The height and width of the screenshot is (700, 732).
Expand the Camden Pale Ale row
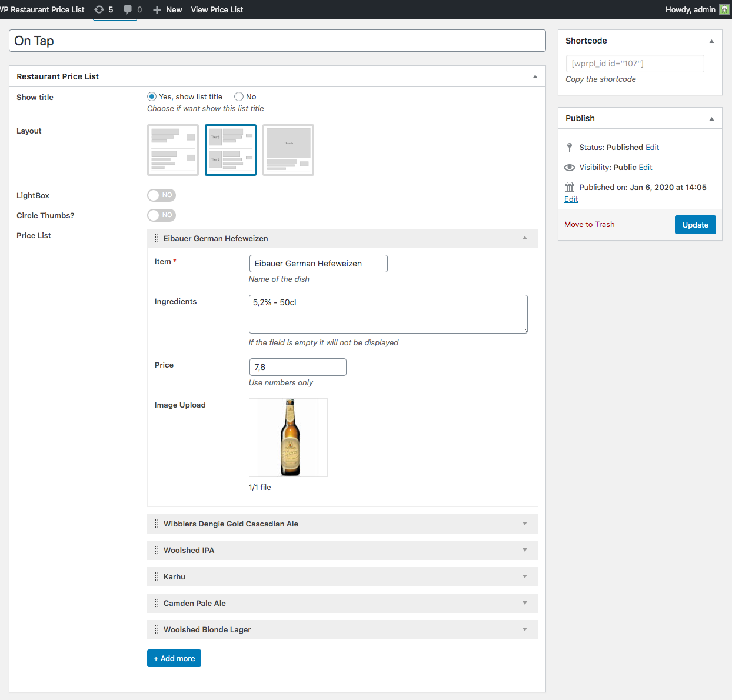525,603
